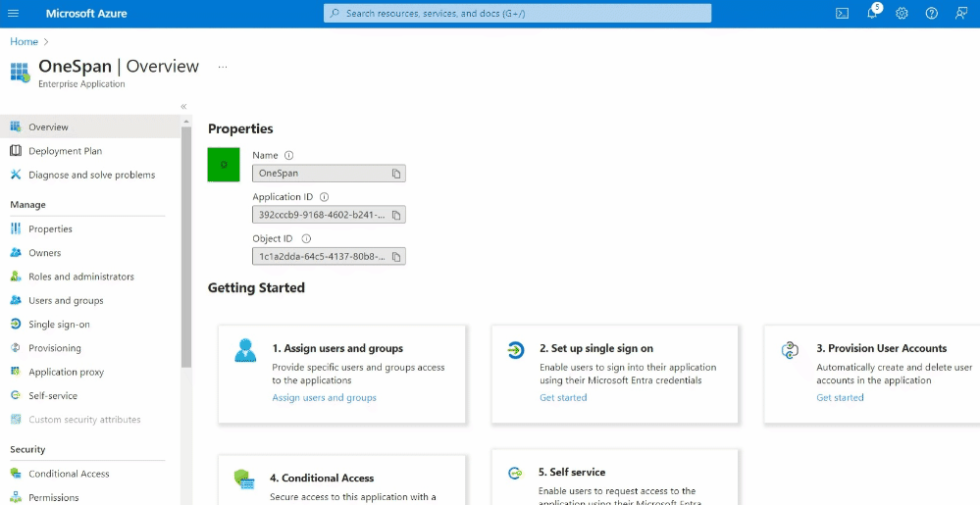
Task: Click the 1. Assign users and groups heading
Action: point(337,348)
